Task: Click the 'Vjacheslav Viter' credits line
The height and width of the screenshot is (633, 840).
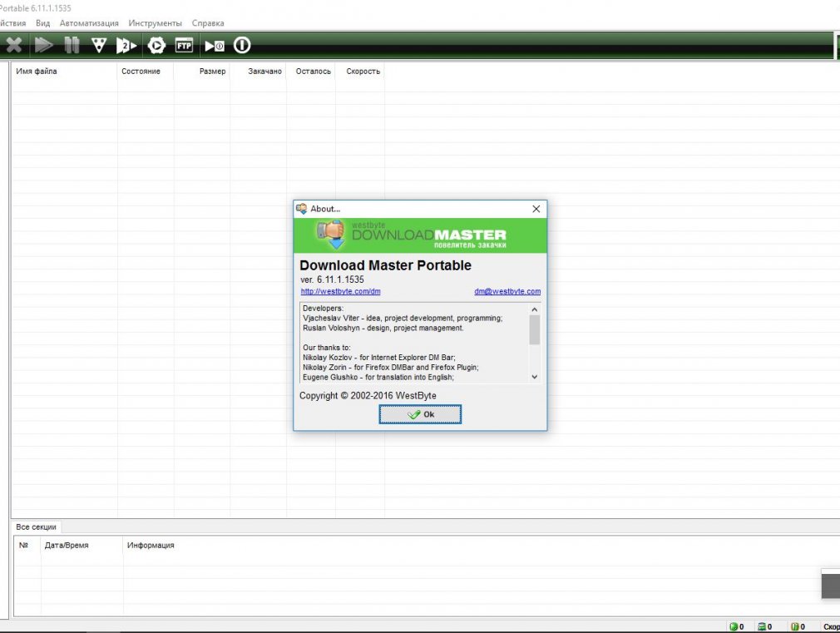Action: click(403, 319)
